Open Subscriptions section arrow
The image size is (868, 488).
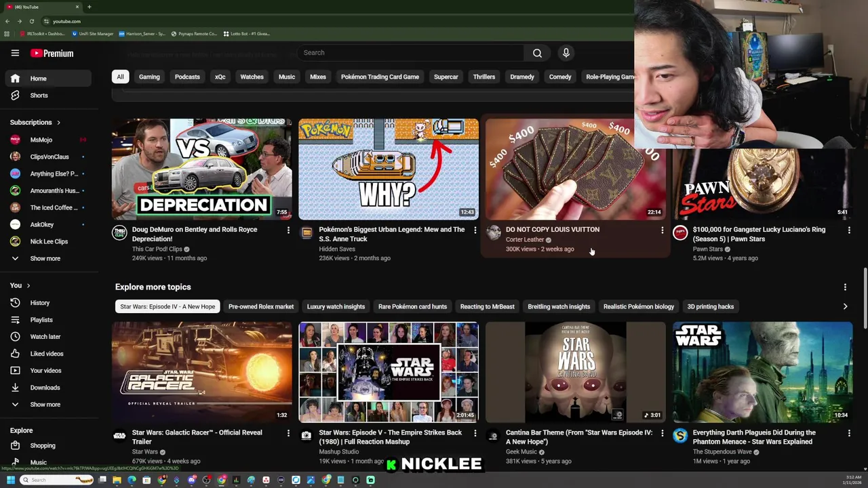(58, 123)
